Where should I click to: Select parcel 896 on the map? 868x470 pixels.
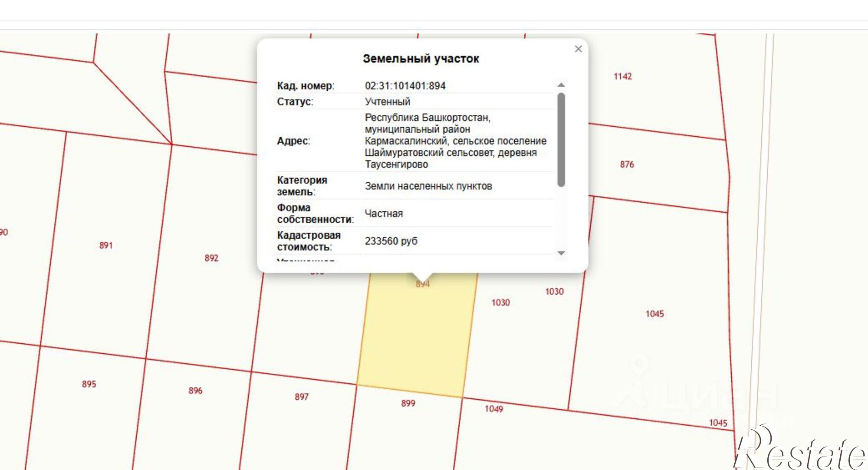pyautogui.click(x=195, y=391)
